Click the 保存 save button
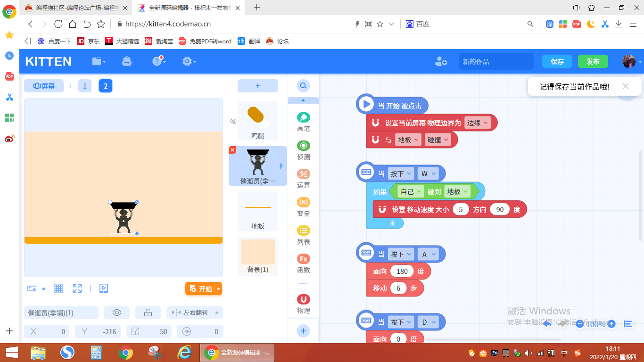 (557, 61)
